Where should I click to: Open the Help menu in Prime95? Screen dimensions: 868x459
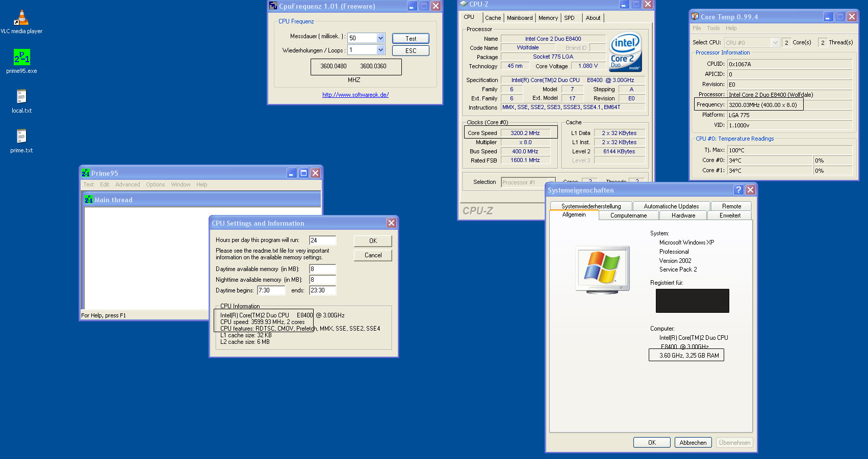pos(202,185)
